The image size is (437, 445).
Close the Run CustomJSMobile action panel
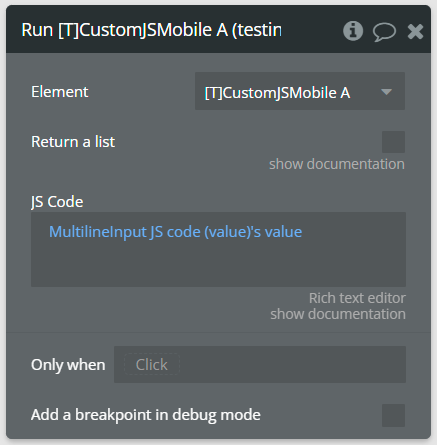[x=415, y=32]
